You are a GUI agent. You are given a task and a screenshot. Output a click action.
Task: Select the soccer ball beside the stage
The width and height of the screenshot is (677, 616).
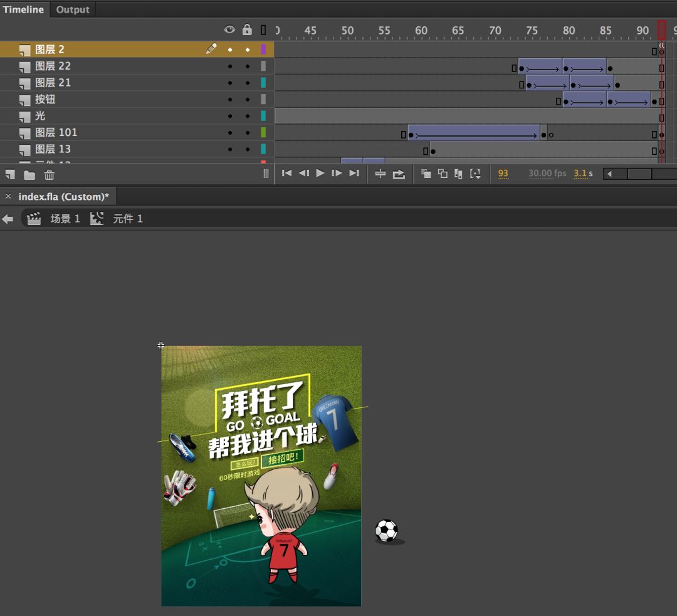tap(386, 531)
